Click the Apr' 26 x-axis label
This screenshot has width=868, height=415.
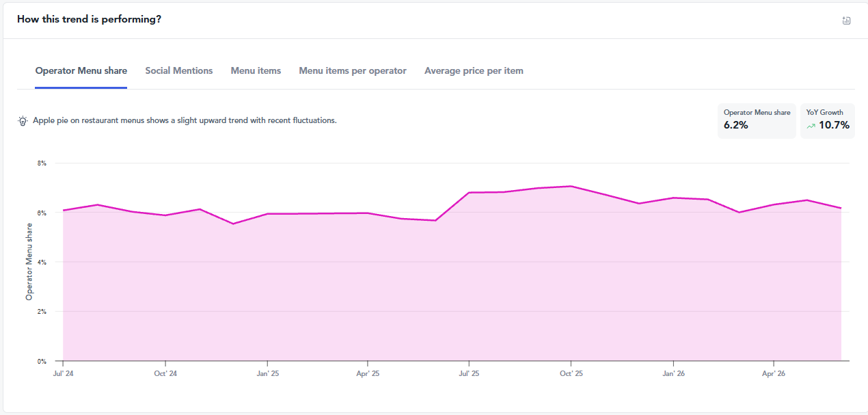(773, 374)
